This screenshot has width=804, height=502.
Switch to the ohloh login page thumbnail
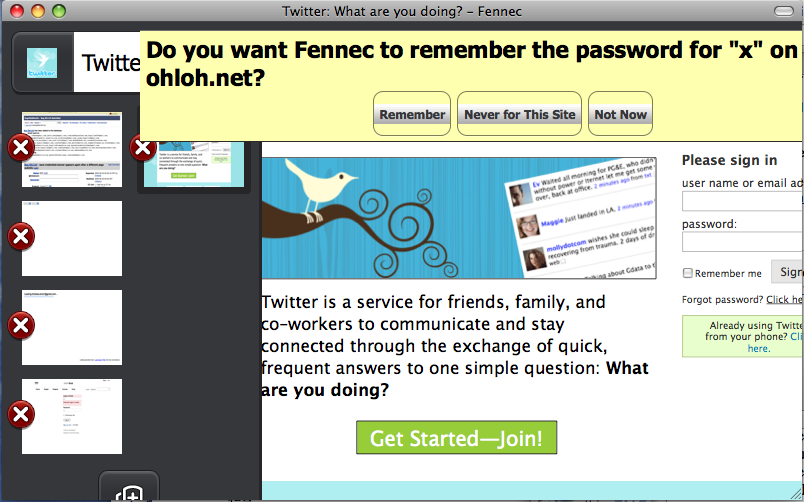click(72, 416)
